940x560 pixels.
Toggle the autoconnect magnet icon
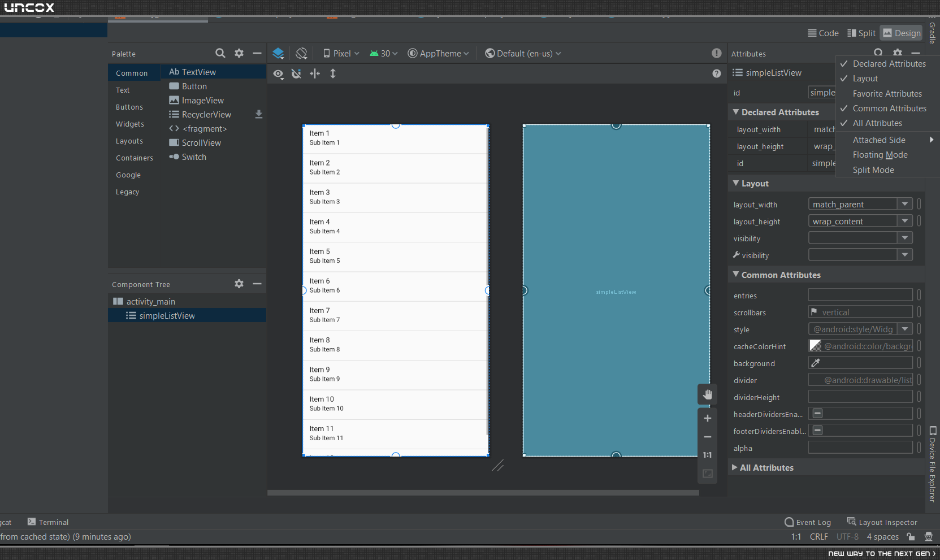(296, 73)
